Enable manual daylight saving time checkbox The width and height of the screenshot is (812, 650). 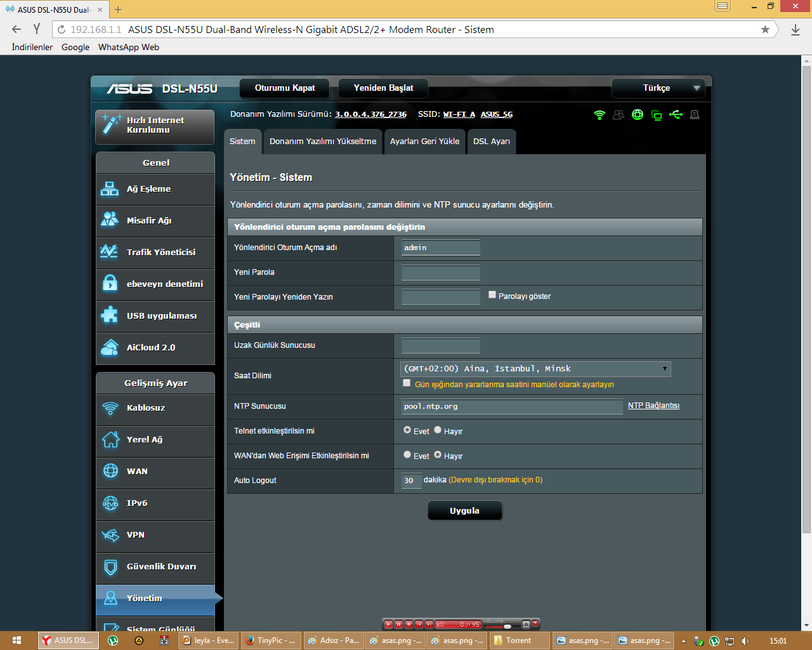[x=407, y=383]
